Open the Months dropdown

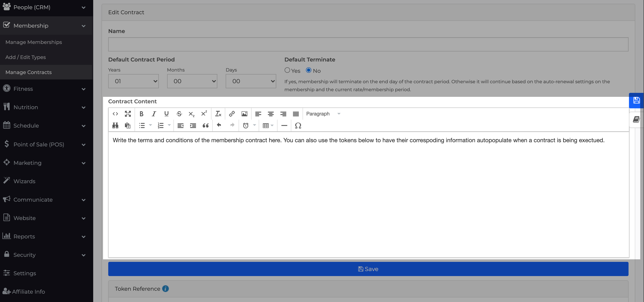point(192,81)
